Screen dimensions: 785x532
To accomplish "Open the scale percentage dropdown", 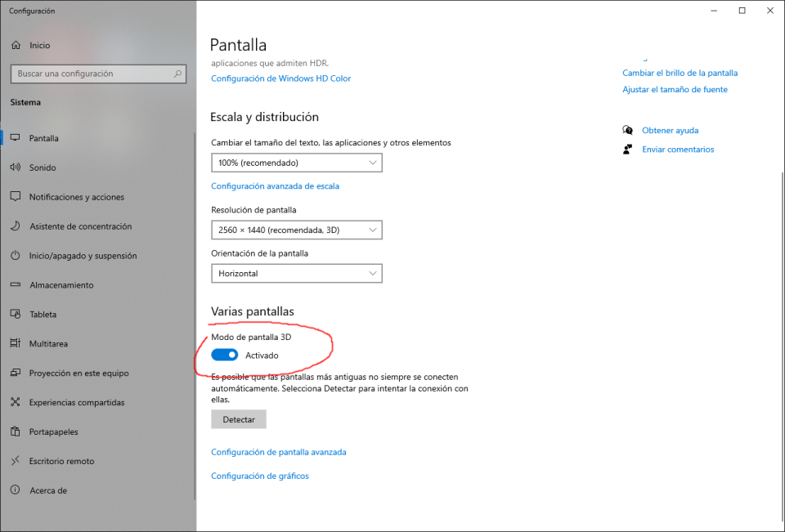I will pyautogui.click(x=296, y=163).
